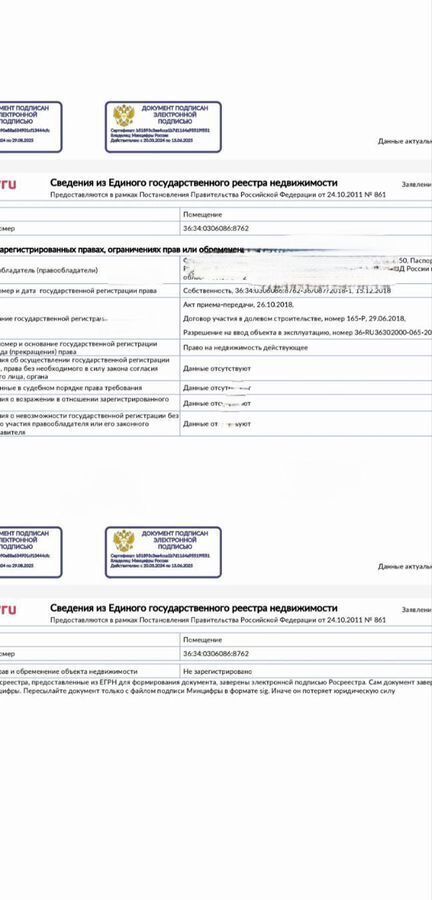Click 'Данные отсутствуют' in the 'без необходимого согласия' row
This screenshot has height=900, width=432.
(x=217, y=368)
